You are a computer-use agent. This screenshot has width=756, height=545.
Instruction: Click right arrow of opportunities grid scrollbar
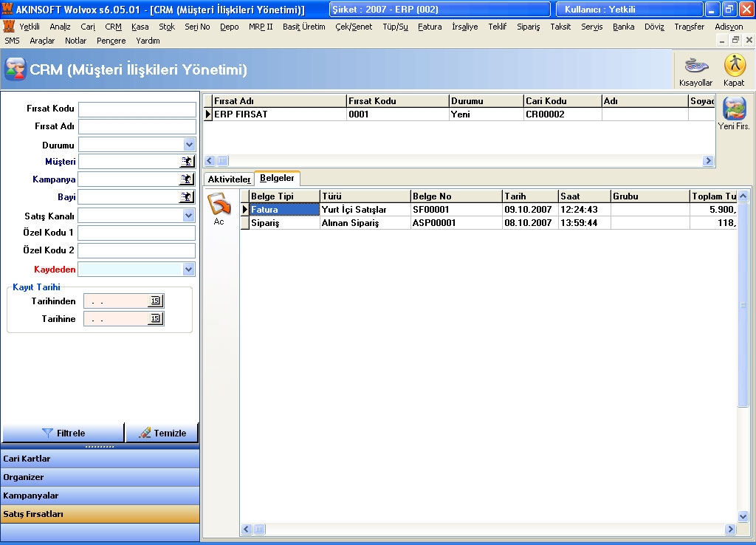(x=708, y=160)
